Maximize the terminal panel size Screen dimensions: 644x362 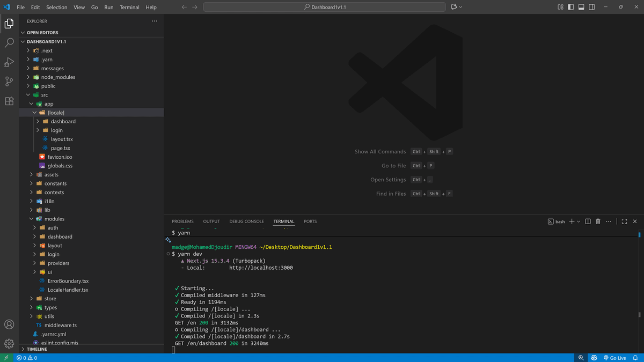[x=624, y=221]
